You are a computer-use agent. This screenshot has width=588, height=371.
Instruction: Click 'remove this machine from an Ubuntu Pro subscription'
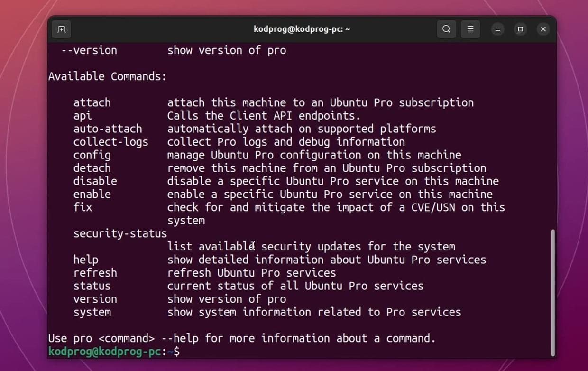coord(327,168)
